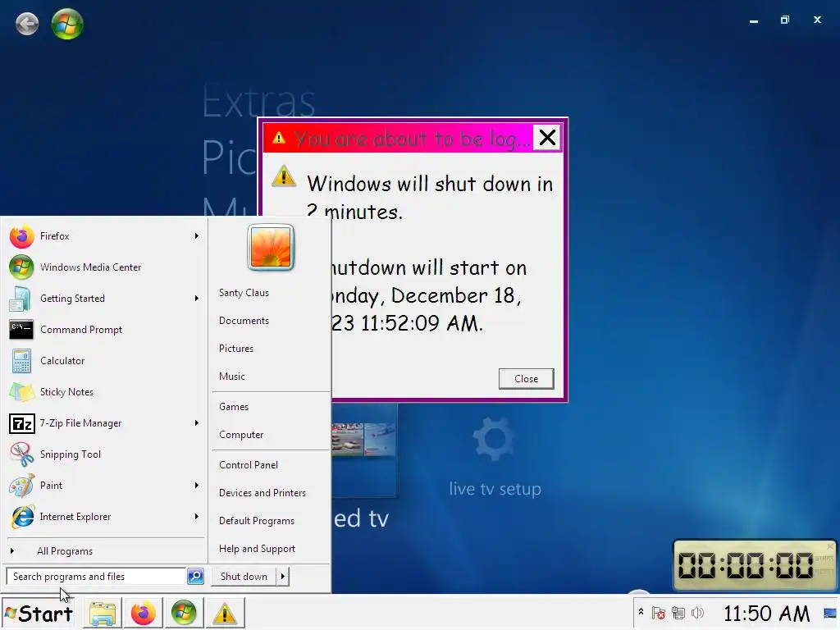Launch Internet Explorer
The width and height of the screenshot is (840, 630).
pyautogui.click(x=104, y=517)
